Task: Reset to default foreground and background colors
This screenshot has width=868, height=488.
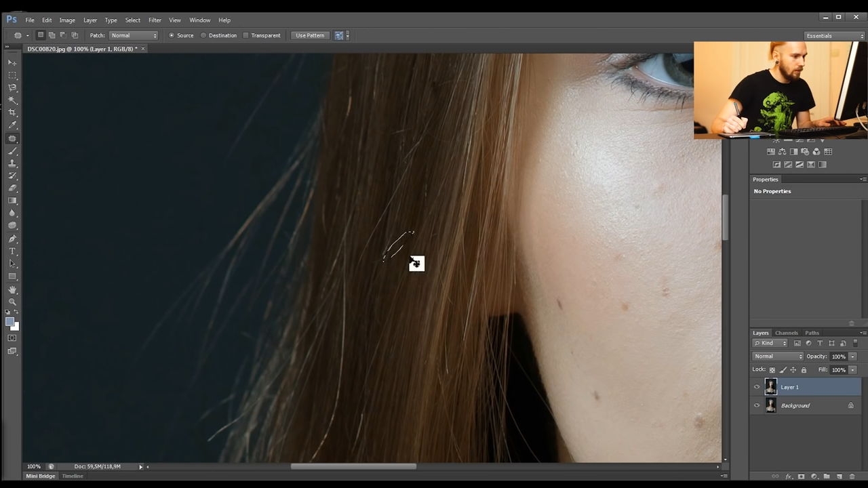Action: point(7,312)
